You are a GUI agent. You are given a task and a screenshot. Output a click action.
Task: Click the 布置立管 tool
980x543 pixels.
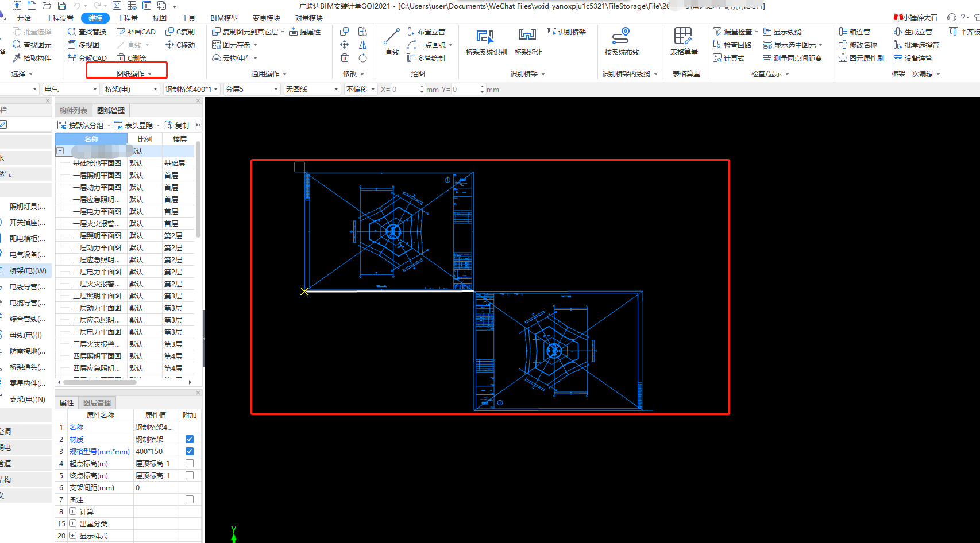click(x=426, y=32)
